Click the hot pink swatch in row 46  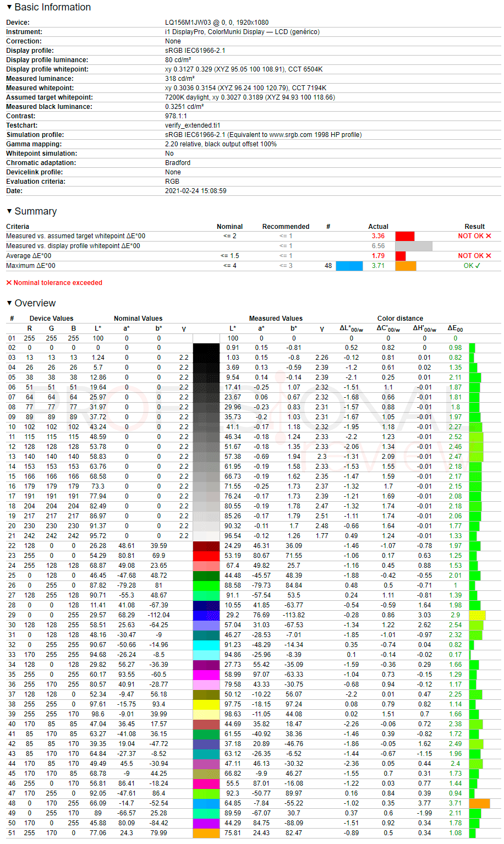pos(206,783)
